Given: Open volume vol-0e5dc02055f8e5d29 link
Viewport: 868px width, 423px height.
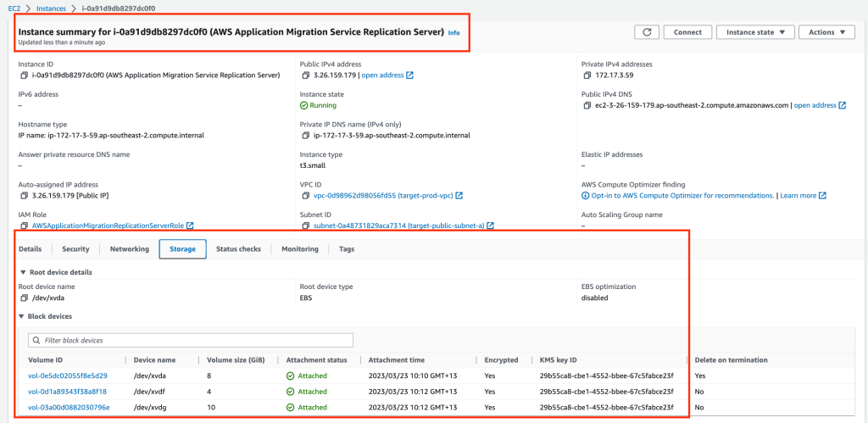Looking at the screenshot, I should pyautogui.click(x=68, y=376).
